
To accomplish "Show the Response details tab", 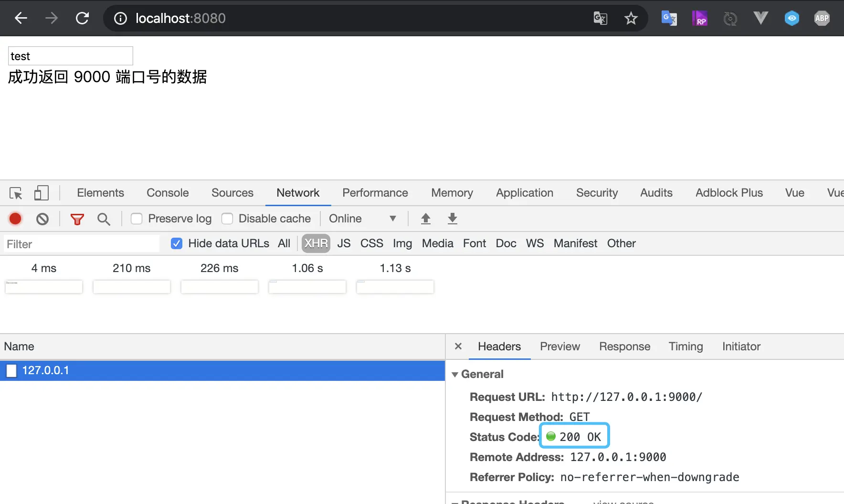I will 625,346.
